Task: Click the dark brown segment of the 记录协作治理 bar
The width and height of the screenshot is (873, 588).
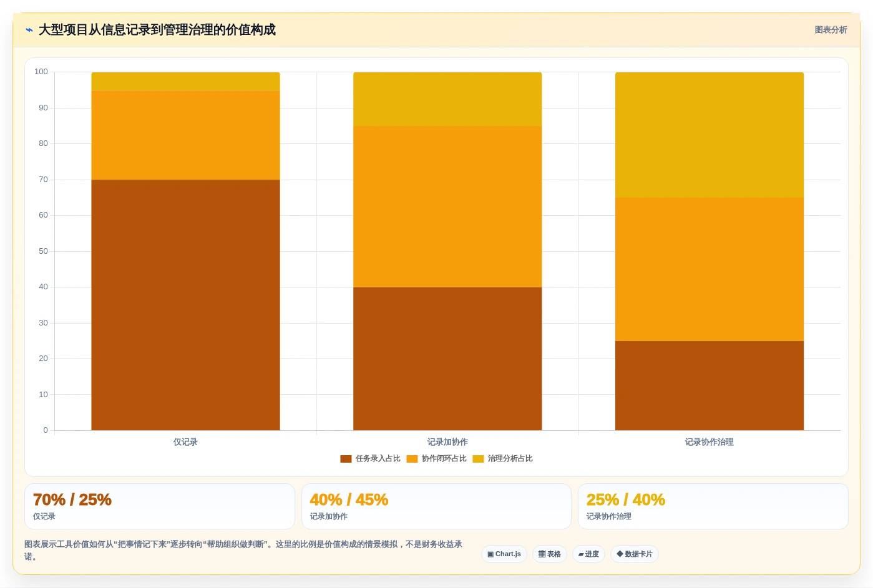Action: [x=710, y=385]
